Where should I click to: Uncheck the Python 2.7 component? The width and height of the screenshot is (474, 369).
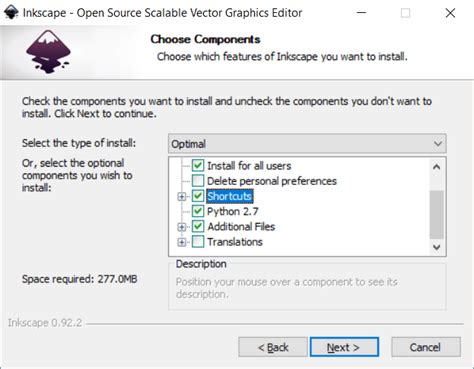[198, 211]
